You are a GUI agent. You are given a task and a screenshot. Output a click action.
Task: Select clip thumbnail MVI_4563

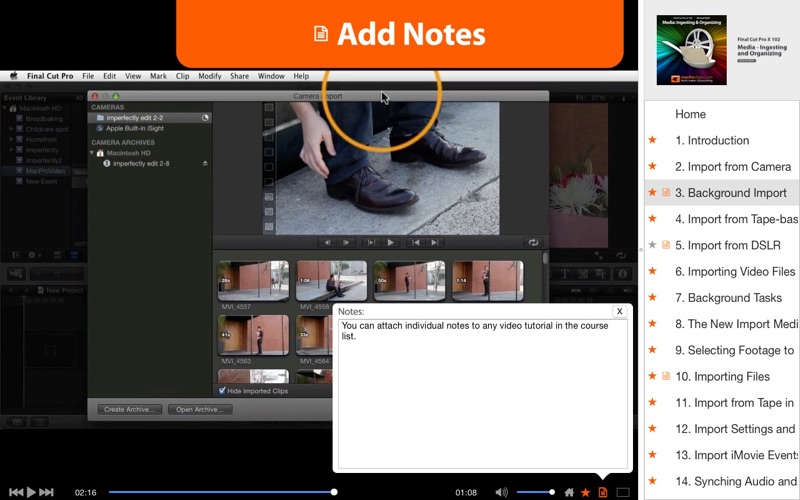[x=253, y=335]
